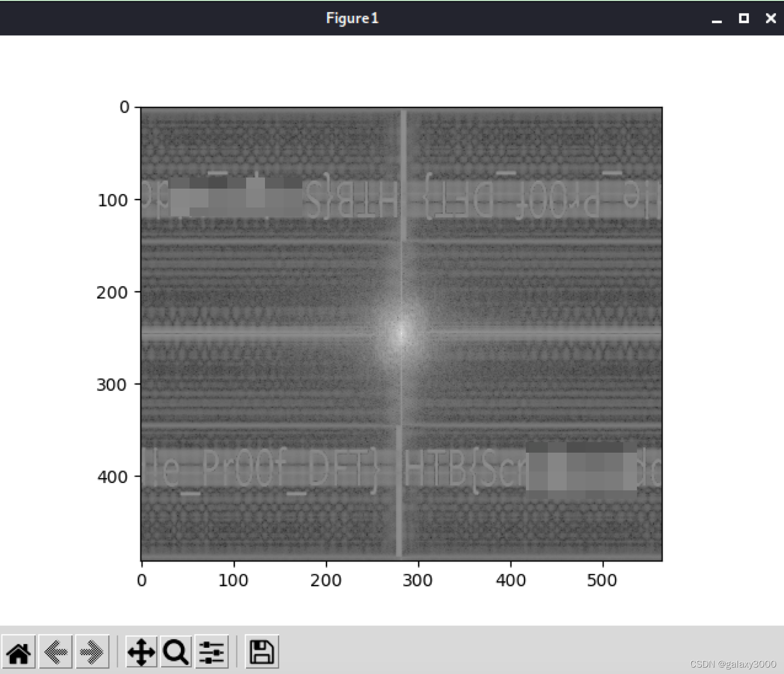The image size is (784, 674).
Task: Click the y-axis tick label 200
Action: point(112,292)
